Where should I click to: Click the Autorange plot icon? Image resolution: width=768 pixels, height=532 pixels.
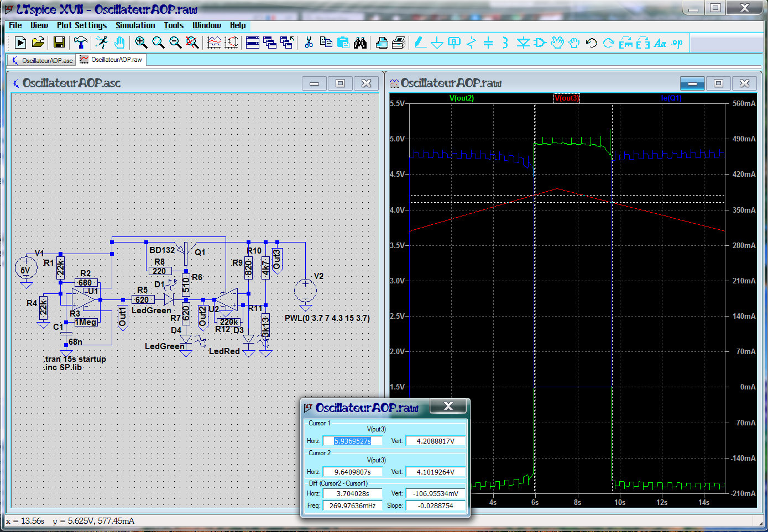click(231, 43)
